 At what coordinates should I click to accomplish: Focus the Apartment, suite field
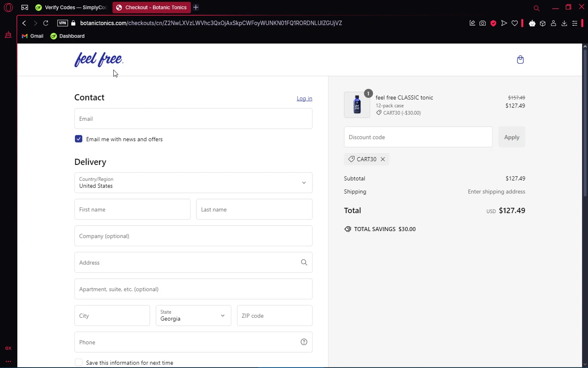(x=193, y=289)
